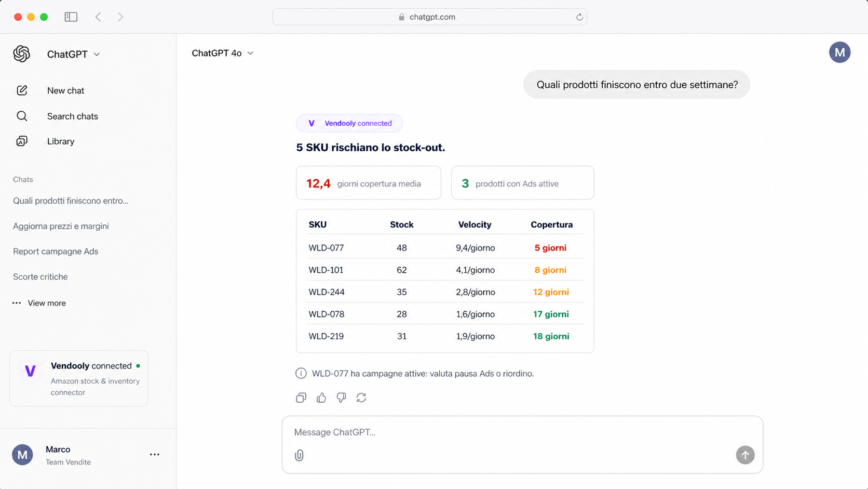Click the Vendooly V logo in sidebar card
This screenshot has width=868, height=489.
pos(30,371)
